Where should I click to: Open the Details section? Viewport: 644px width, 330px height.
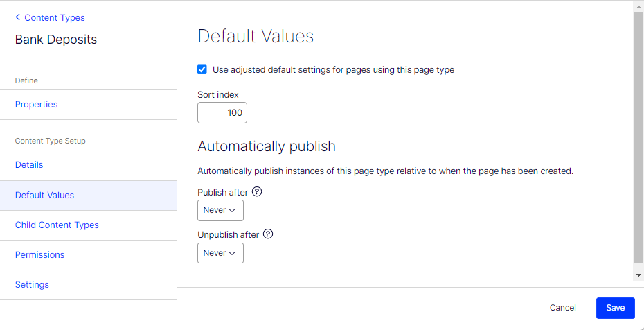point(29,165)
